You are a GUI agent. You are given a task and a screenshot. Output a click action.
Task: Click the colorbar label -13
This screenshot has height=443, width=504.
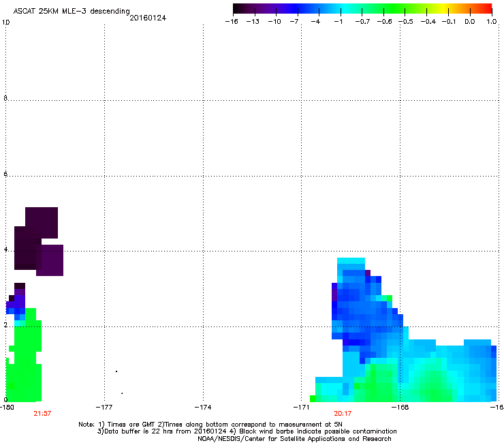tap(253, 22)
